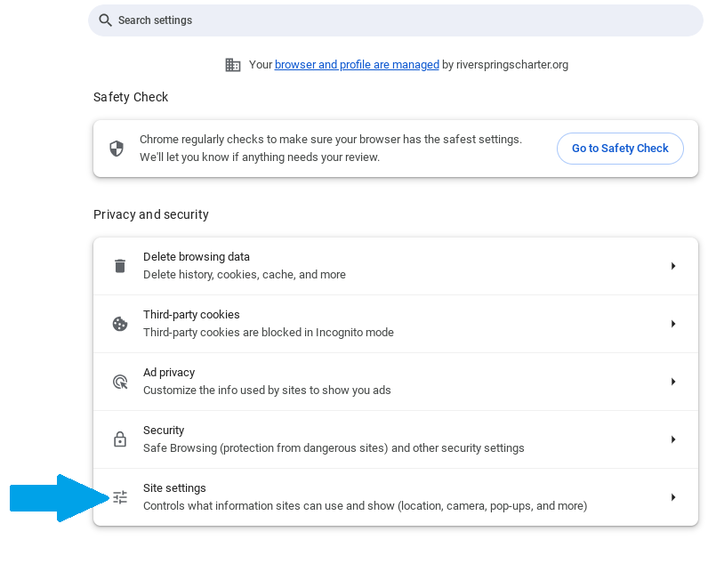Expand Site settings via right arrow
This screenshot has width=724, height=588.
pyautogui.click(x=673, y=497)
